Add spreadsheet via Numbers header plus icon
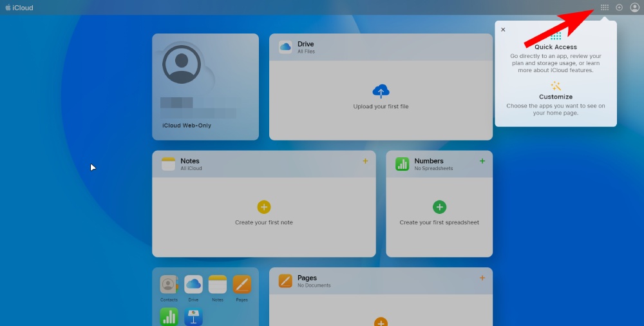Screen dimensions: 644x326 [x=482, y=161]
